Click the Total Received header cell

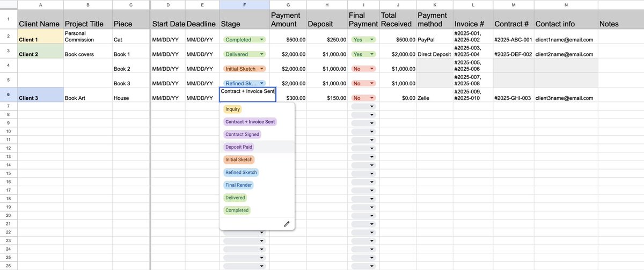[x=398, y=19]
